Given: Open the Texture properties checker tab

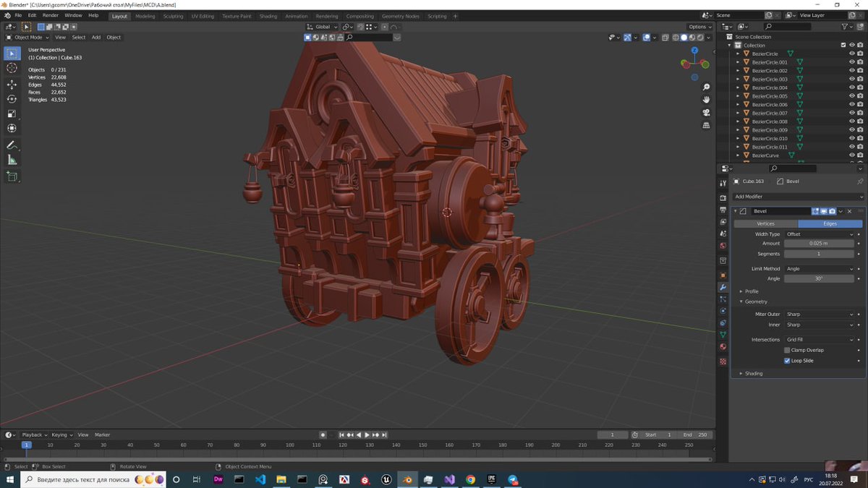Looking at the screenshot, I should pyautogui.click(x=723, y=361).
